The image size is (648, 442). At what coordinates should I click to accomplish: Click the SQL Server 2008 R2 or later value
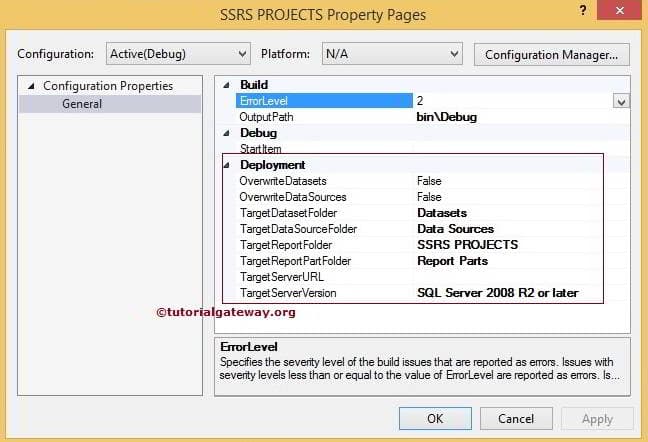498,293
